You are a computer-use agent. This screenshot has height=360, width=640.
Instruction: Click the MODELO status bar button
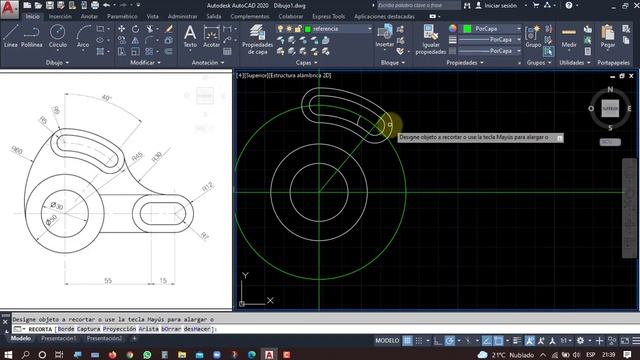[387, 340]
